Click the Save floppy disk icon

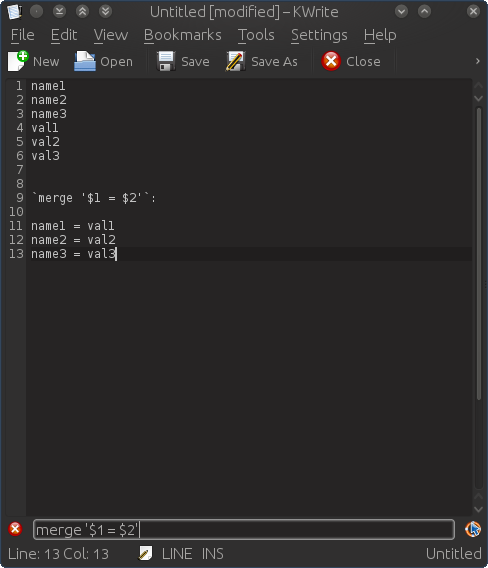coord(166,61)
